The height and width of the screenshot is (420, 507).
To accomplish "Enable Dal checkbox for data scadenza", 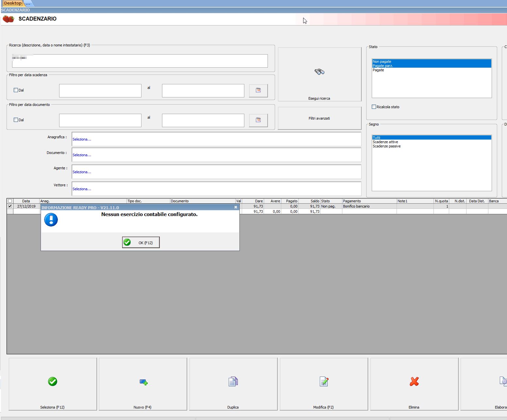I will tap(16, 90).
